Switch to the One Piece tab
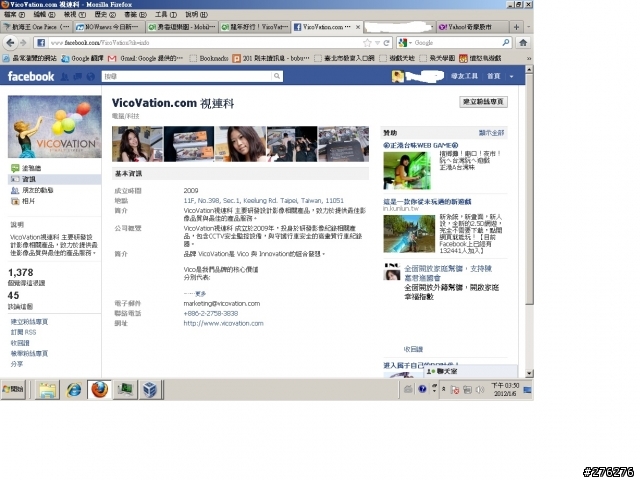The image size is (640, 480). tap(37, 27)
